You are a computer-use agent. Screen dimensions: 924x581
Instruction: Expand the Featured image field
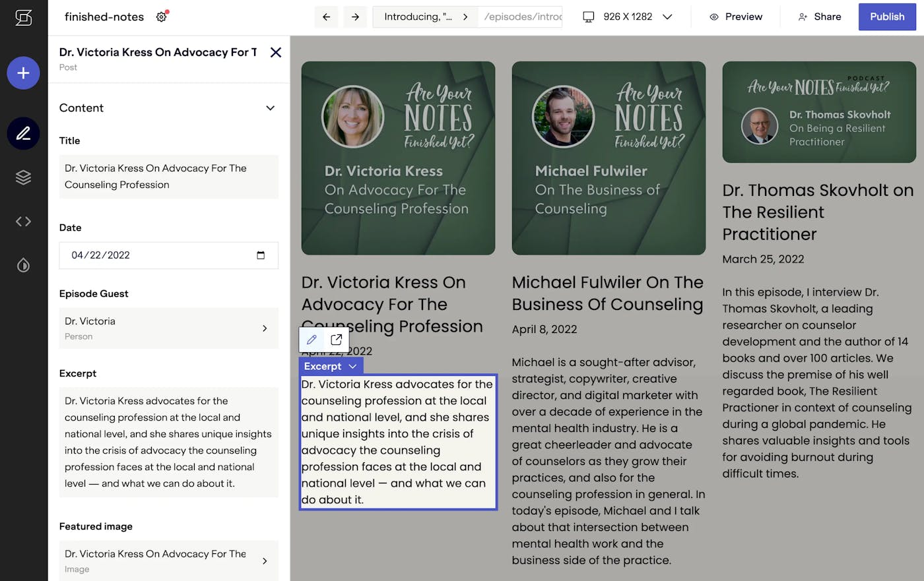(264, 561)
